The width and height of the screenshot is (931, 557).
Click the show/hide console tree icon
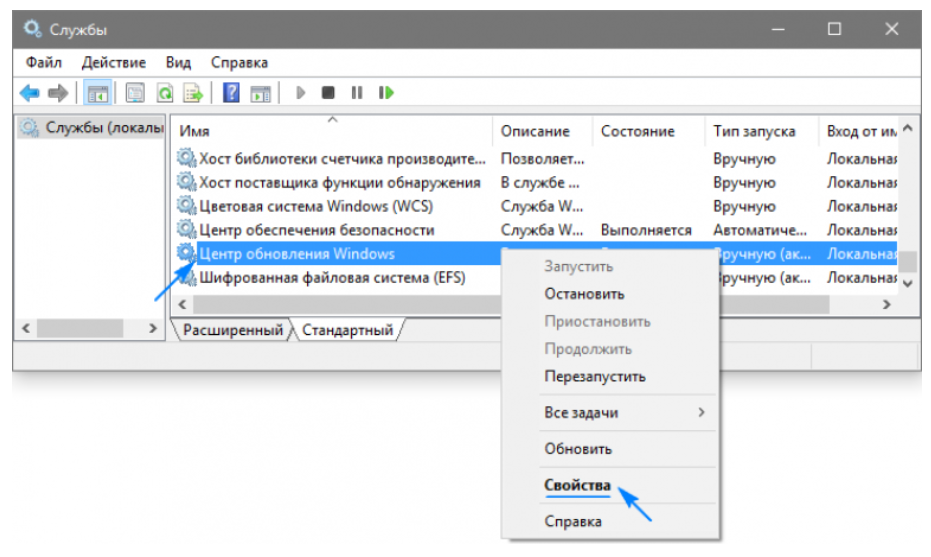click(x=98, y=93)
